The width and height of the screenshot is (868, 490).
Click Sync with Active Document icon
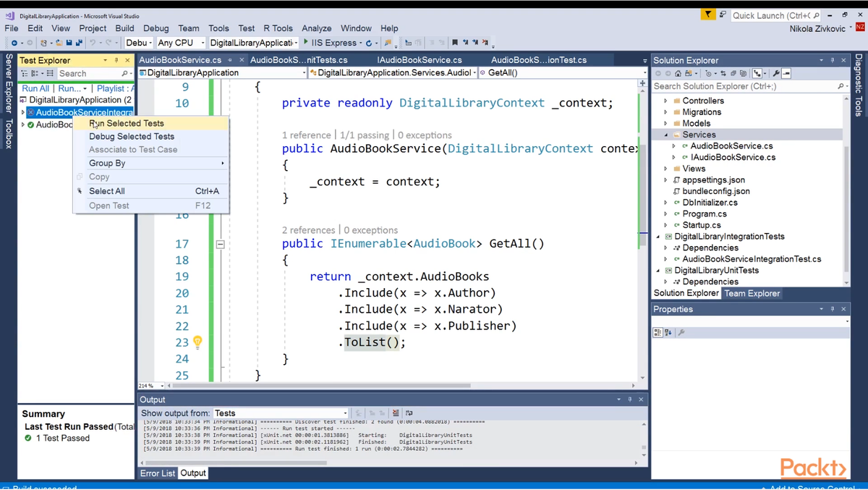[723, 73]
